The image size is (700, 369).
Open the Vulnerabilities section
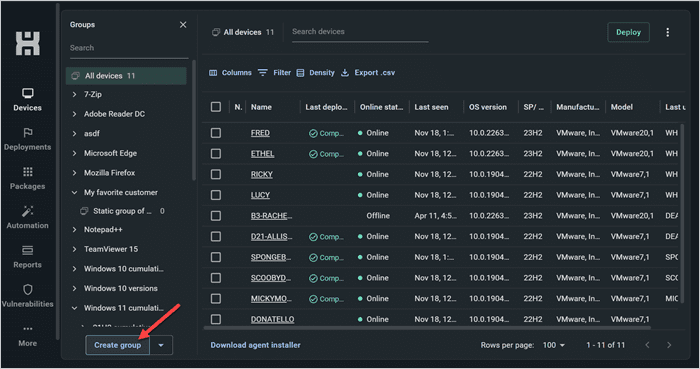27,296
